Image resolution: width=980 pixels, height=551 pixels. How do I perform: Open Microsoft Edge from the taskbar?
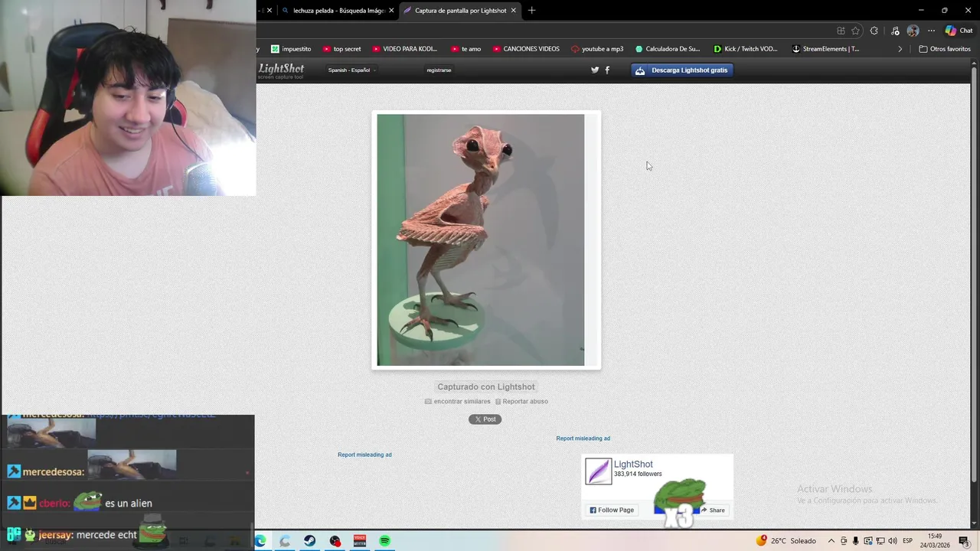pyautogui.click(x=260, y=541)
